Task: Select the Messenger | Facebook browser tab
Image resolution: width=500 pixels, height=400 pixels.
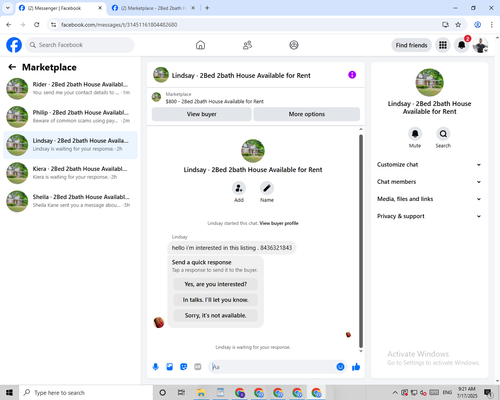Action: [x=60, y=8]
